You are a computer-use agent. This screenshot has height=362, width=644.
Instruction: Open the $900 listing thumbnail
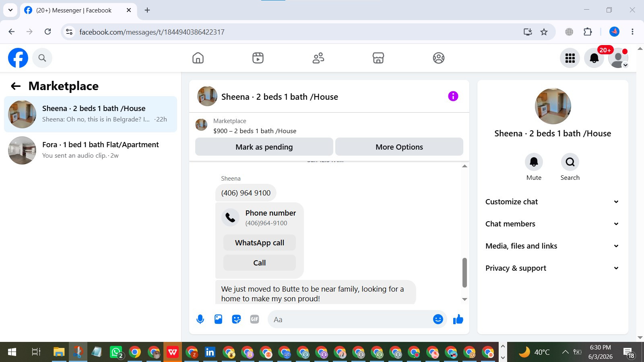[201, 125]
